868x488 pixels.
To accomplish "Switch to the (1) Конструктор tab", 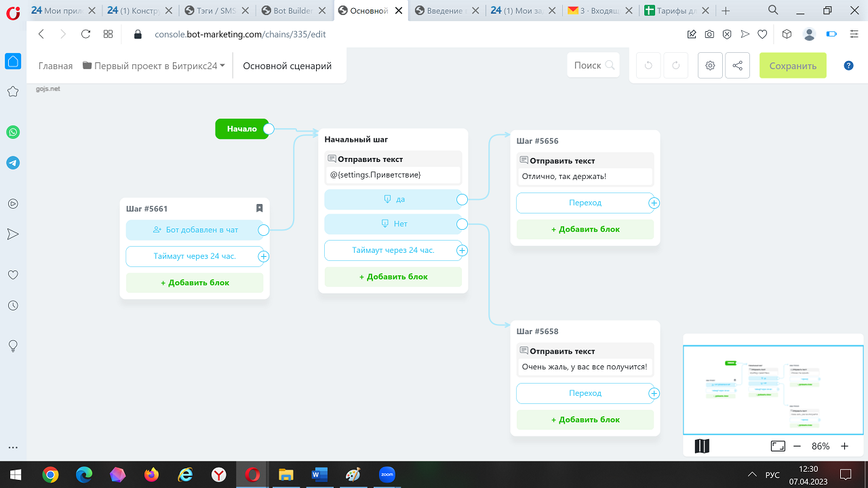I will click(142, 10).
